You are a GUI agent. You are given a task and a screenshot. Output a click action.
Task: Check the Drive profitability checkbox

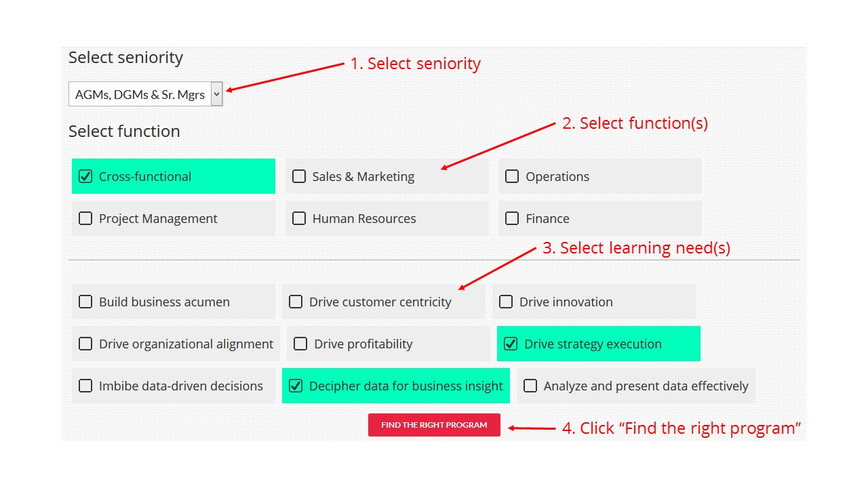pyautogui.click(x=300, y=344)
